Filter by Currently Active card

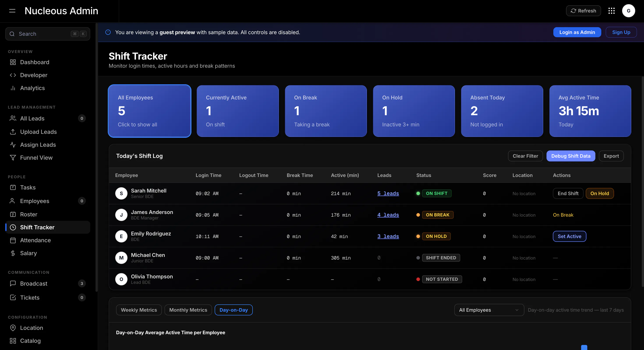(x=237, y=111)
